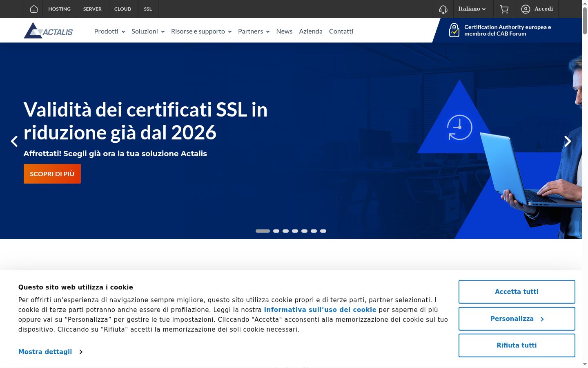Open the SSL tab in top bar
This screenshot has height=368, width=588.
(x=148, y=9)
